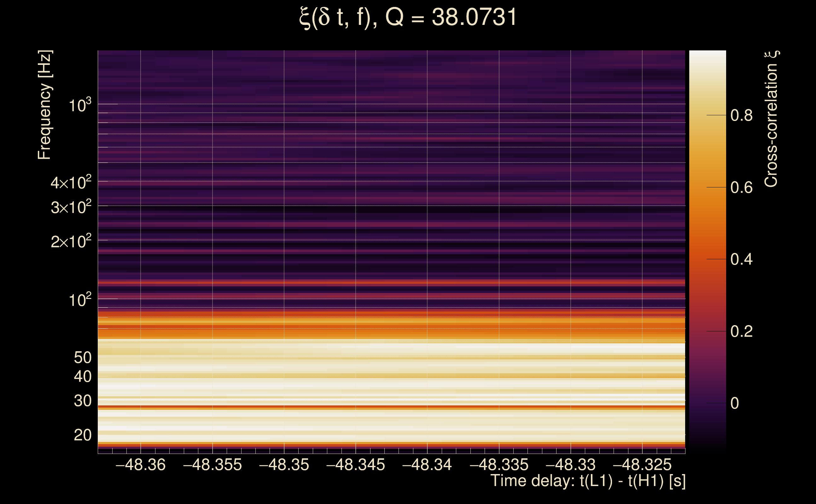Click the 0.2 colorbar tick label

741,332
